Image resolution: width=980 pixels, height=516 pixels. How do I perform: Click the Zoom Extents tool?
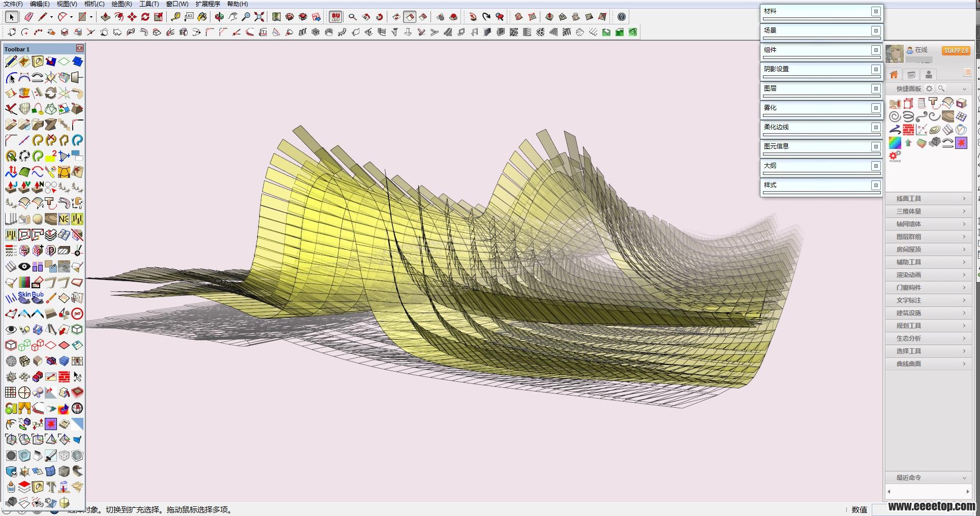point(259,17)
